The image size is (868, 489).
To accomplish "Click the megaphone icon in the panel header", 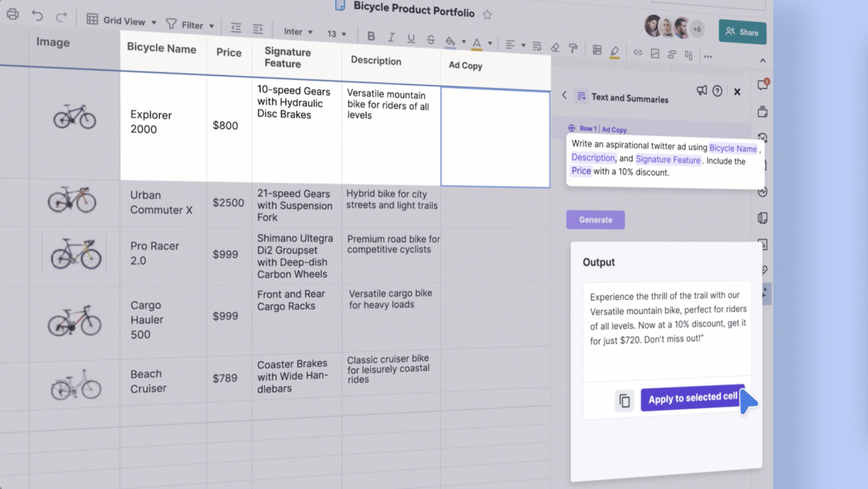I will [702, 90].
